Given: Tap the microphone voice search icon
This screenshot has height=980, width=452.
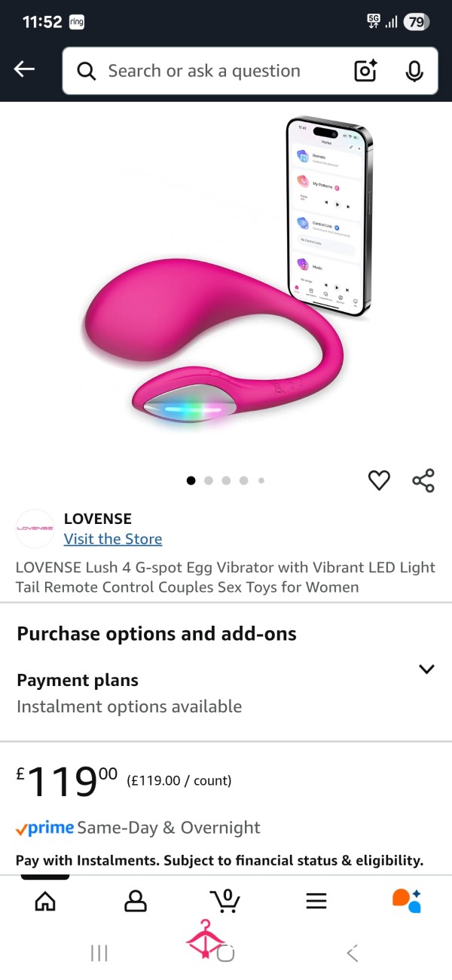Looking at the screenshot, I should [x=414, y=71].
